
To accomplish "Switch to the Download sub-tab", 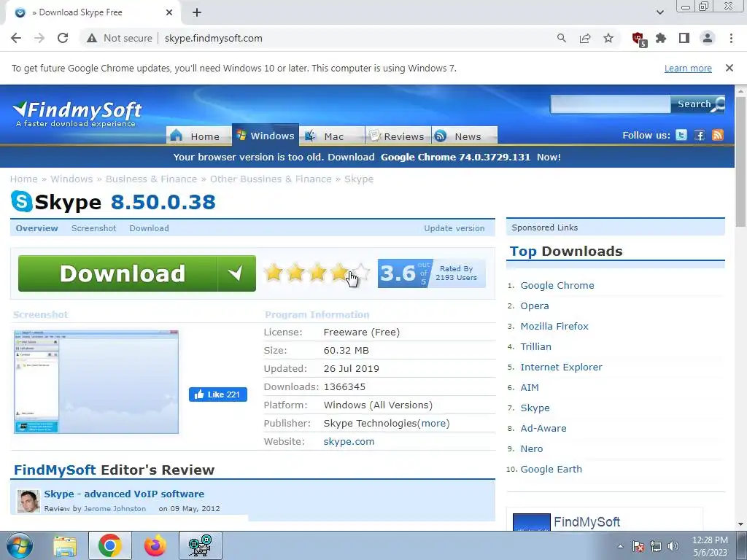I will tap(149, 228).
